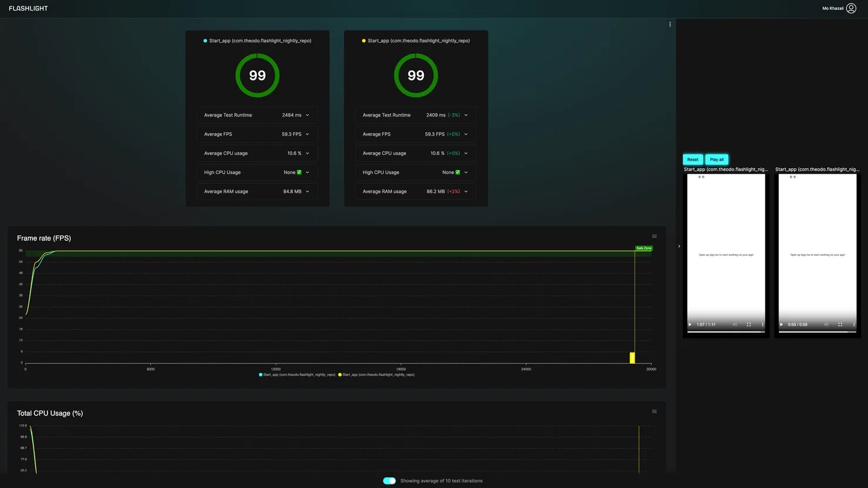The image size is (868, 488).
Task: Play the second video at 0:53
Action: [x=782, y=324]
